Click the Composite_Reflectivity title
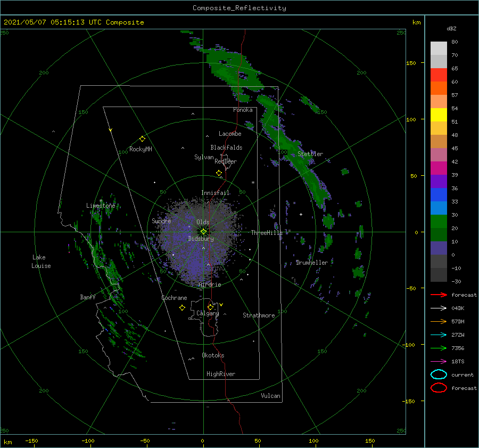This screenshot has height=448, width=479. point(240,8)
